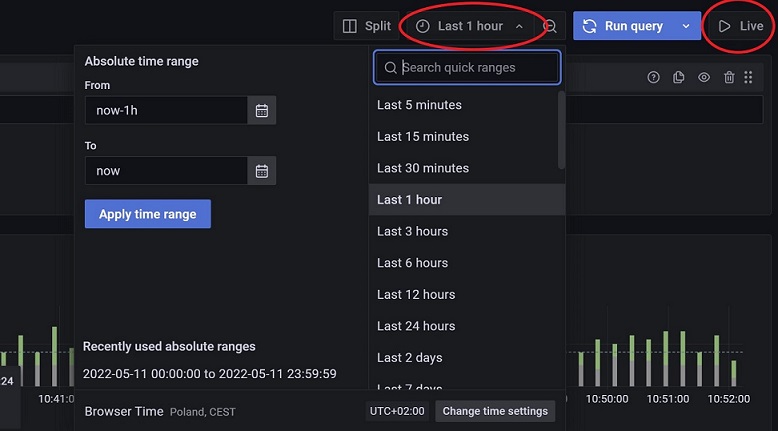
Task: Click Change time settings button
Action: click(x=495, y=411)
